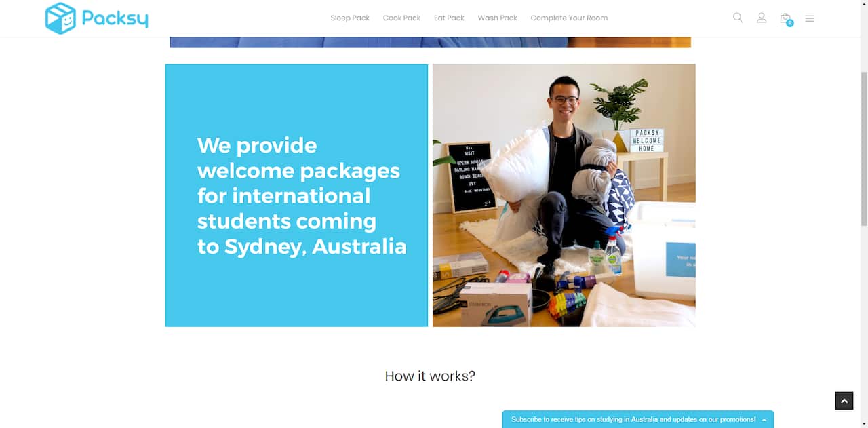Screen dimensions: 868x428
Task: Click the Packsy cube logo
Action: tap(60, 18)
